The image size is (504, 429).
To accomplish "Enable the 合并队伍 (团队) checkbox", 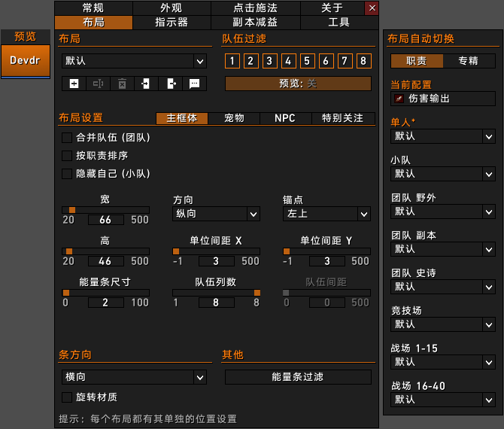I will tap(66, 138).
